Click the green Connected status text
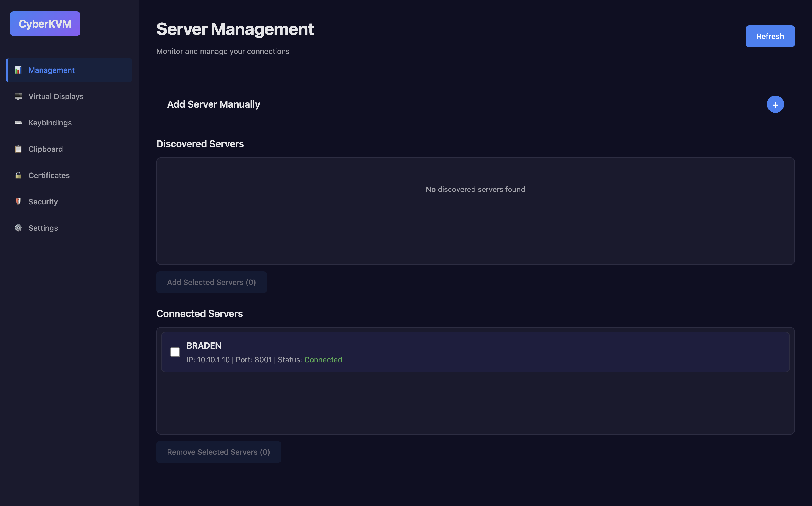 coord(323,360)
